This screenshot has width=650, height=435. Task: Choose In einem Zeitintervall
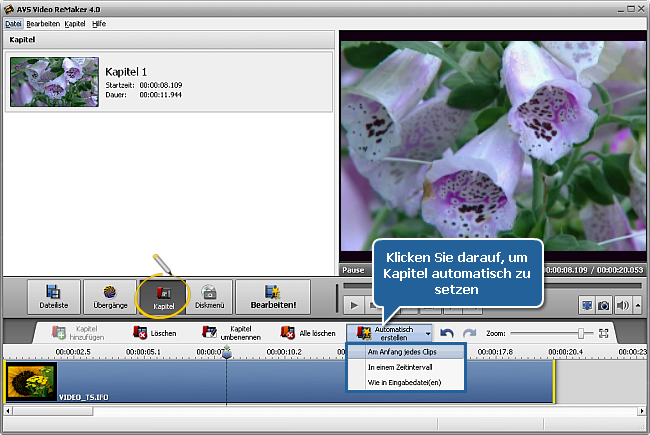[406, 367]
